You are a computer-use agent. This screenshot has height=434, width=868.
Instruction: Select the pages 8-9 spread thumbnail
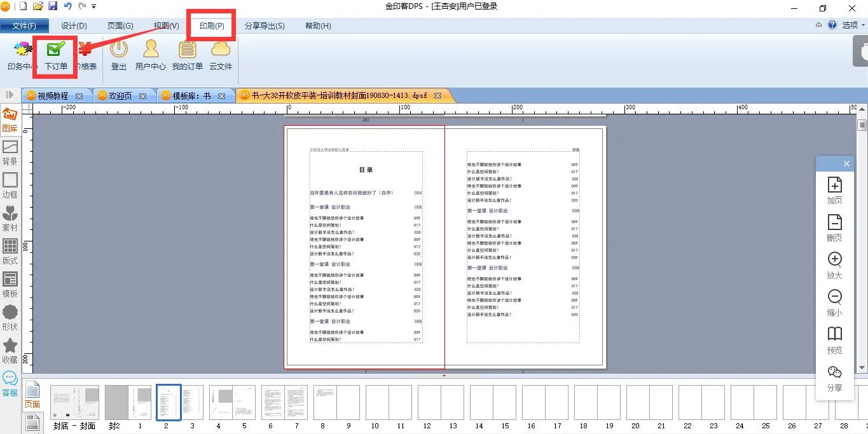point(336,402)
